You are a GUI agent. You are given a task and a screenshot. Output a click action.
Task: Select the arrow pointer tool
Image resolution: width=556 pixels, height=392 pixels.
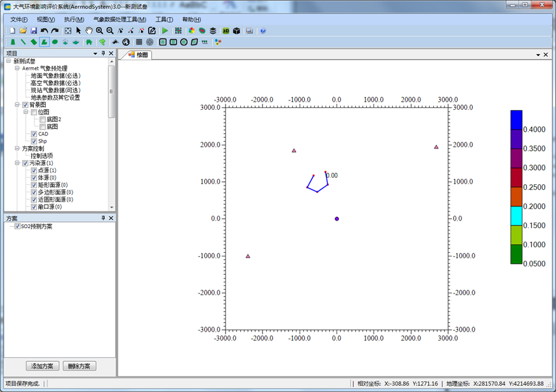pyautogui.click(x=79, y=30)
